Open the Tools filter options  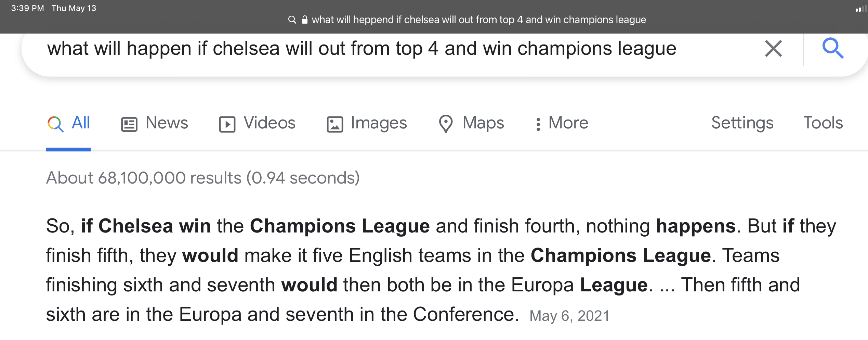pyautogui.click(x=823, y=123)
